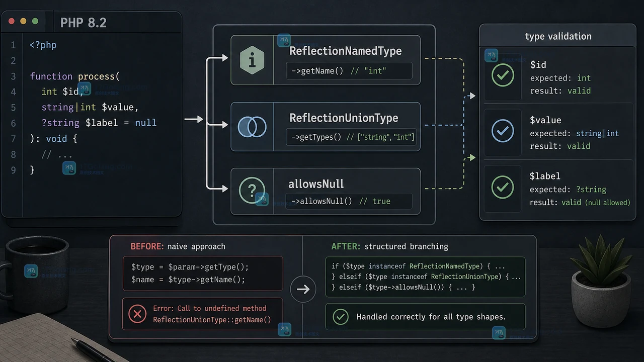644x362 pixels.
Task: Select the ReflectionNamedType heading
Action: [346, 51]
